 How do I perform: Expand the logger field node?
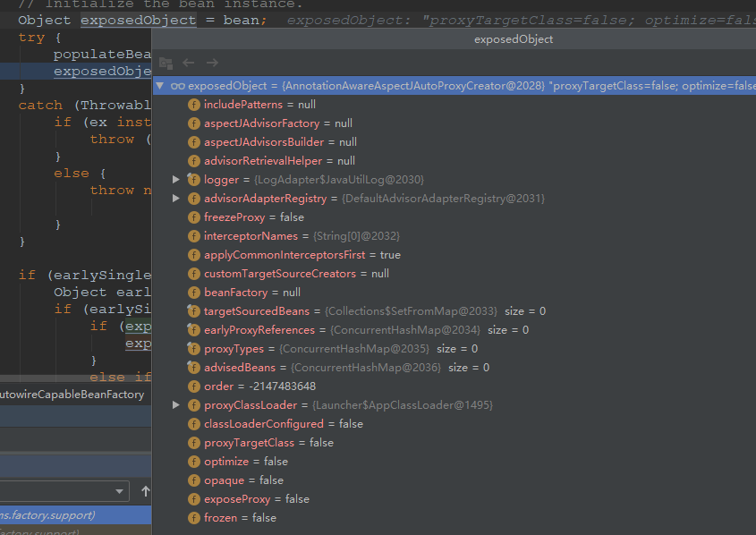pyautogui.click(x=177, y=180)
